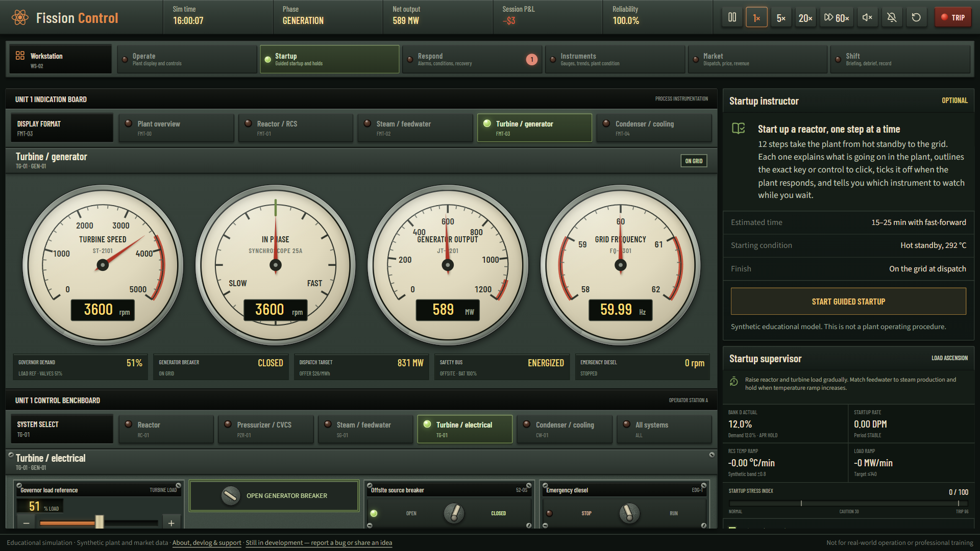This screenshot has width=980, height=551.
Task: Open the report a bug link
Action: tap(318, 543)
